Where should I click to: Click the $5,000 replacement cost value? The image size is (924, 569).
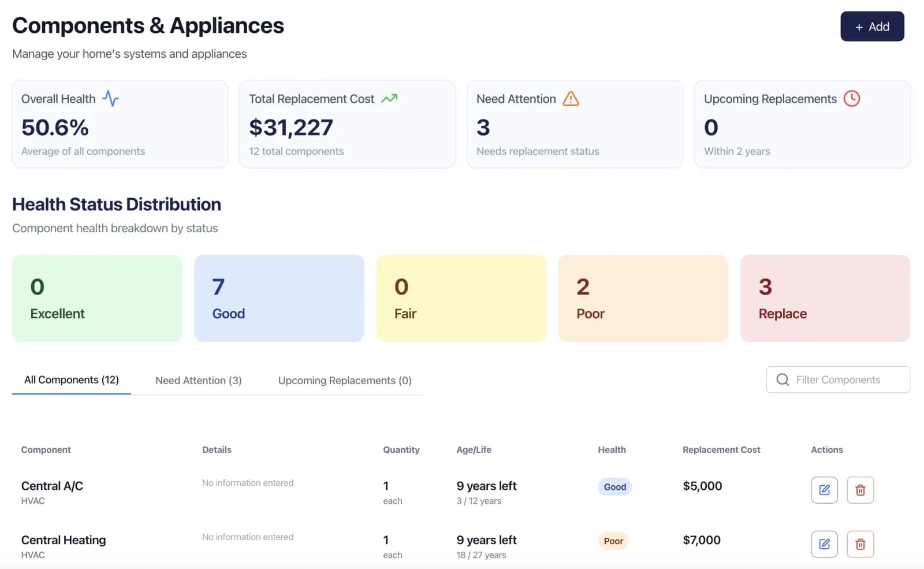702,486
